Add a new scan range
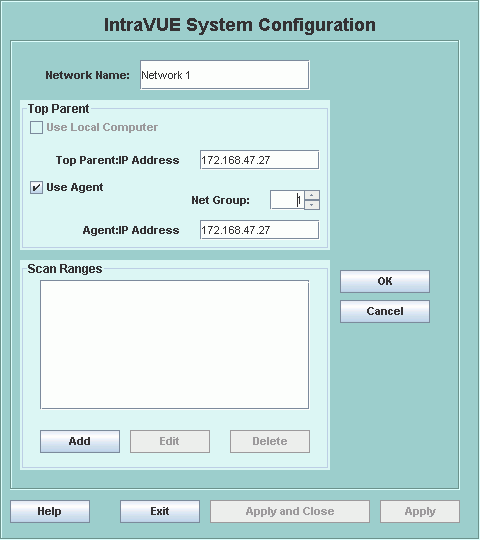 point(80,442)
